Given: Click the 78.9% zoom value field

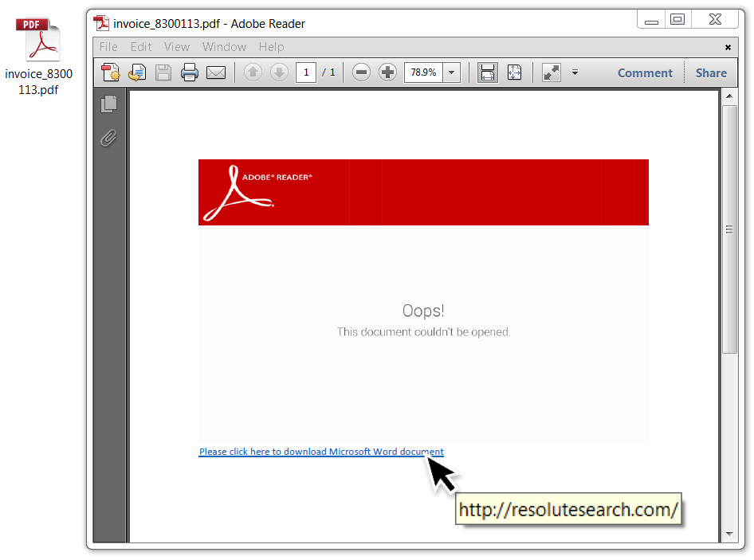Looking at the screenshot, I should click(x=423, y=72).
